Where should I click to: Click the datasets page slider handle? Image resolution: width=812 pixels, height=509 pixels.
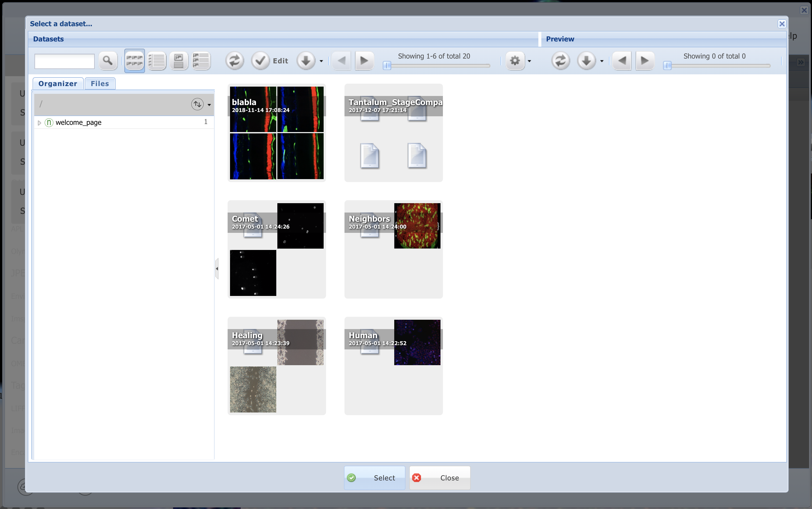(x=387, y=66)
